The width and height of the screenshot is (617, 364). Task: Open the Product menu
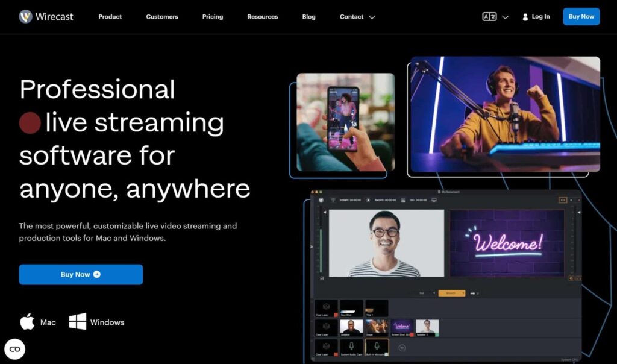(x=110, y=17)
